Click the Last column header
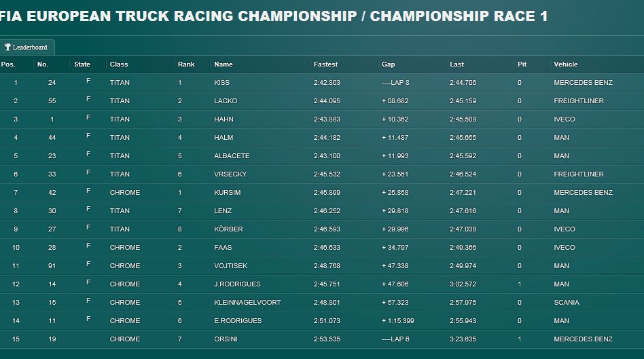This screenshot has width=644, height=359. coord(457,64)
